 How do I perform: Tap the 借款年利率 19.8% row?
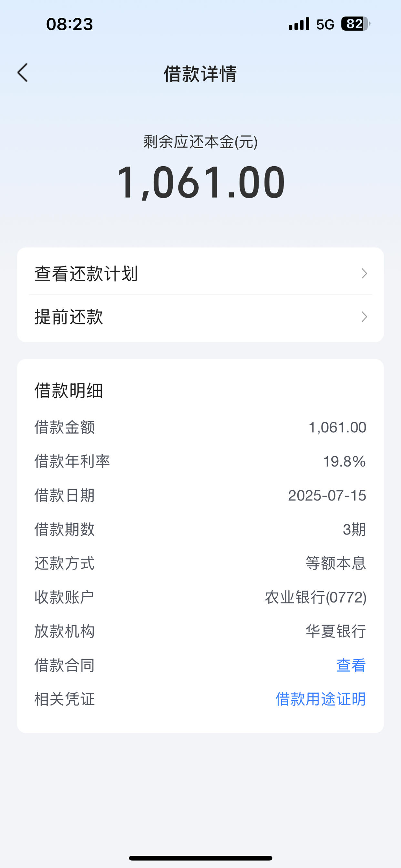point(200,461)
